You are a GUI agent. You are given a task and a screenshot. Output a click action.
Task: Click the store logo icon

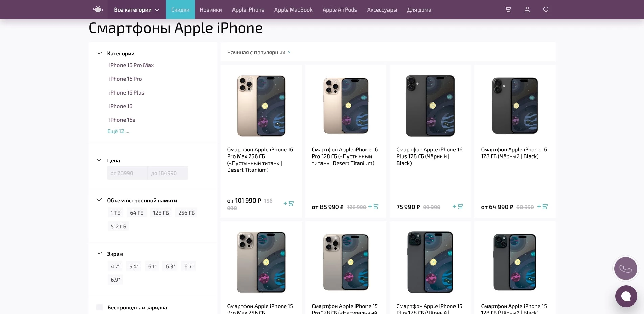pyautogui.click(x=98, y=10)
